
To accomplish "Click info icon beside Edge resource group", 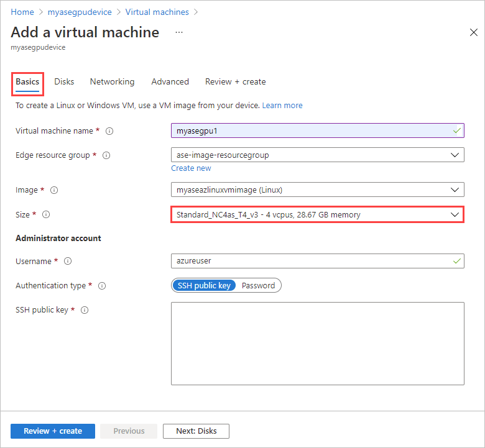I will (106, 155).
